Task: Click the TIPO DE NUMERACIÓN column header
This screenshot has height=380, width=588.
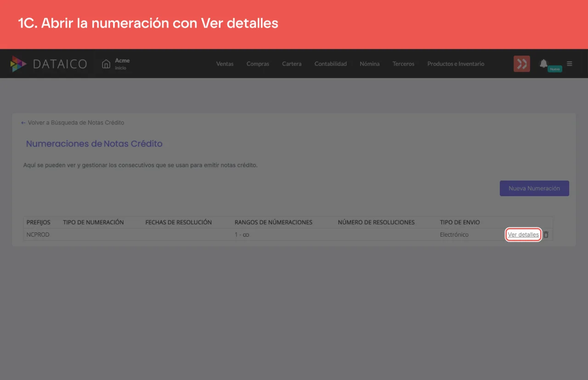Action: tap(93, 222)
